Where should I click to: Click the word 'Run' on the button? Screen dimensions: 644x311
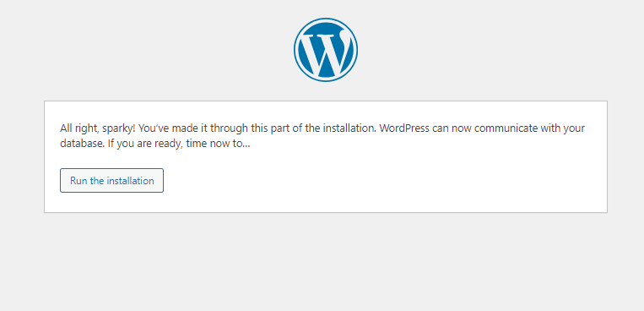point(78,181)
